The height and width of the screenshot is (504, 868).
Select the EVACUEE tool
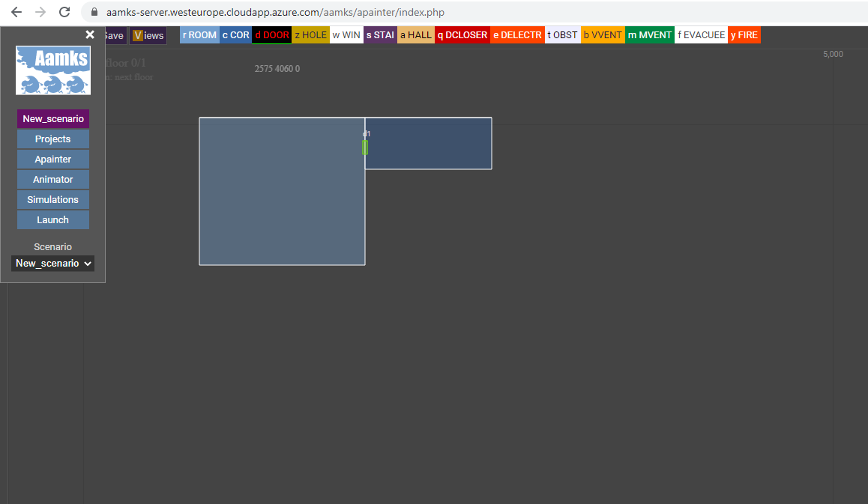pos(701,35)
